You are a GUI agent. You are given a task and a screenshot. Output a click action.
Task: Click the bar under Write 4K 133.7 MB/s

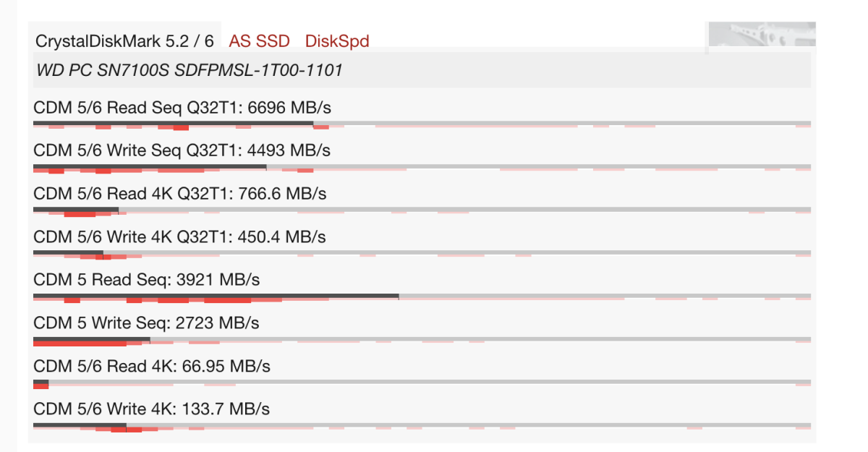pos(80,425)
